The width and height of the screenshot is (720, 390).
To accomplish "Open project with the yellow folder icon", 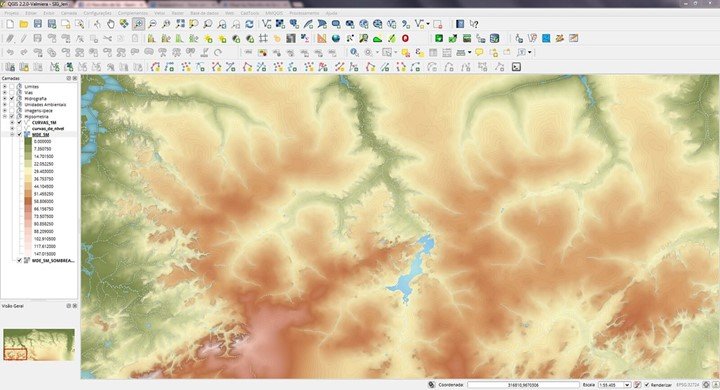I will pos(24,24).
